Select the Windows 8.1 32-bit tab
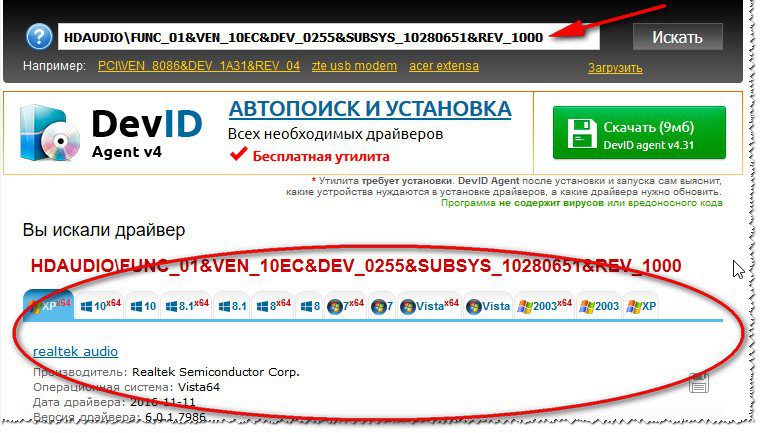The height and width of the screenshot is (433, 763). pyautogui.click(x=232, y=306)
